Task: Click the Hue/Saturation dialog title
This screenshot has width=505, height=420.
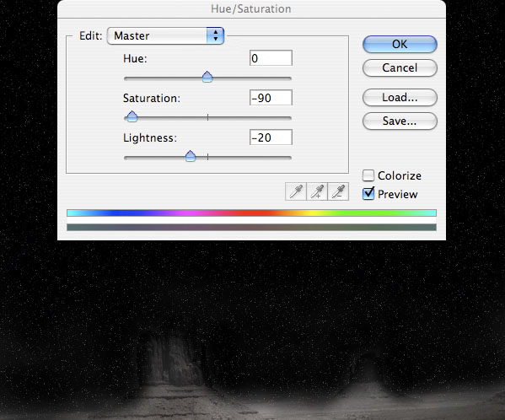Action: [251, 9]
